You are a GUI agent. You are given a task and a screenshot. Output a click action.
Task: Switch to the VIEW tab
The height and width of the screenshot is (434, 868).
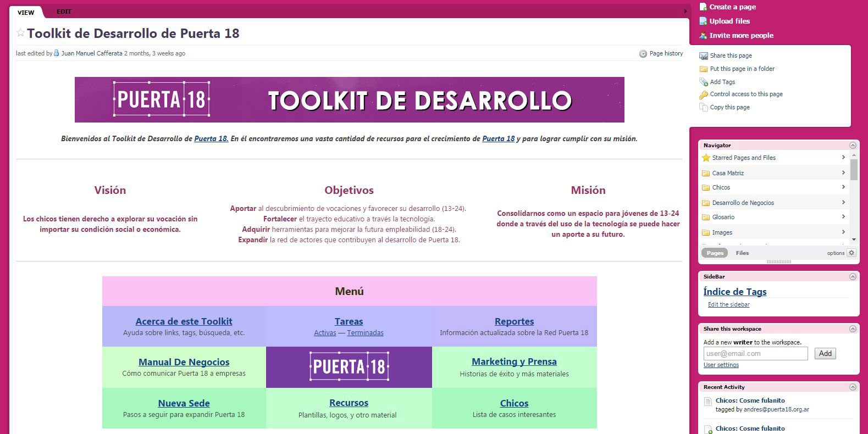26,12
